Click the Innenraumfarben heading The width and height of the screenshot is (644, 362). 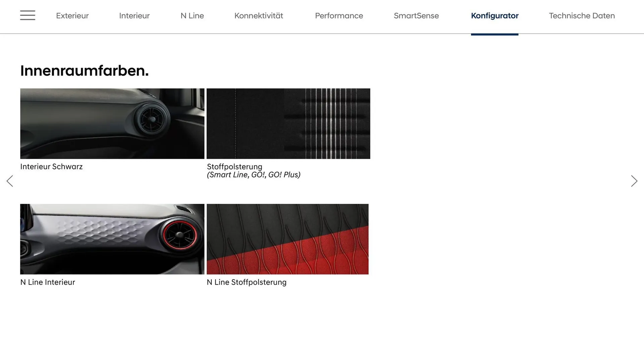(x=84, y=71)
